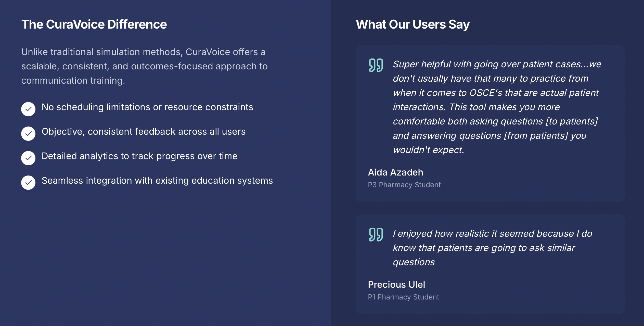Click the quote starting "I enjoyed how realistic"
The height and width of the screenshot is (326, 644).
492,248
